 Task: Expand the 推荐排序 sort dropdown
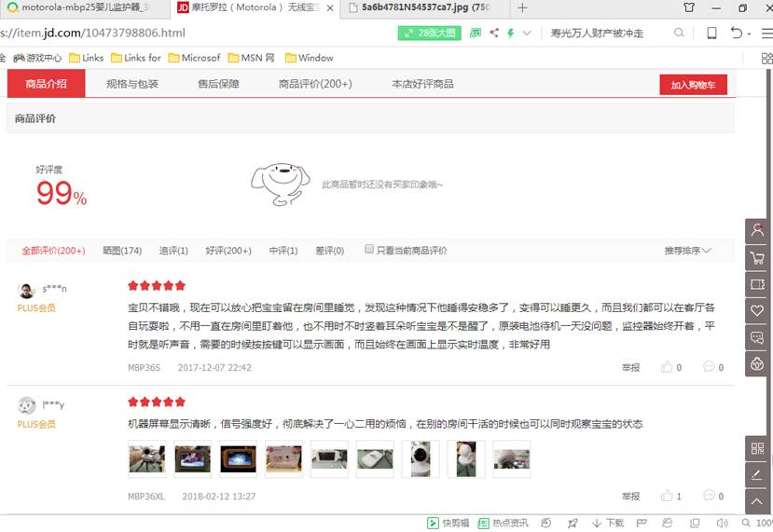pos(687,251)
